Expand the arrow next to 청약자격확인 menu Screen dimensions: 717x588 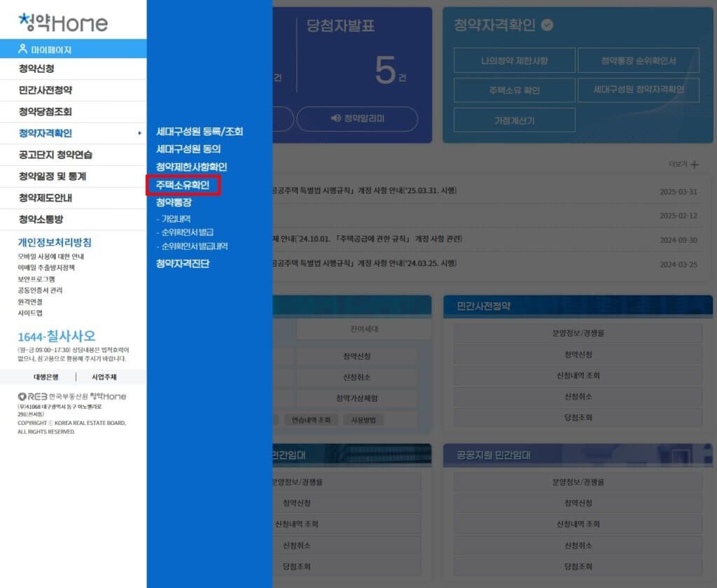[x=139, y=133]
